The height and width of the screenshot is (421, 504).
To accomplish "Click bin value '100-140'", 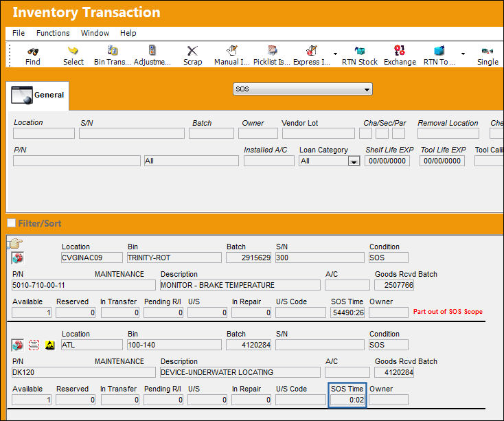I will pyautogui.click(x=174, y=345).
